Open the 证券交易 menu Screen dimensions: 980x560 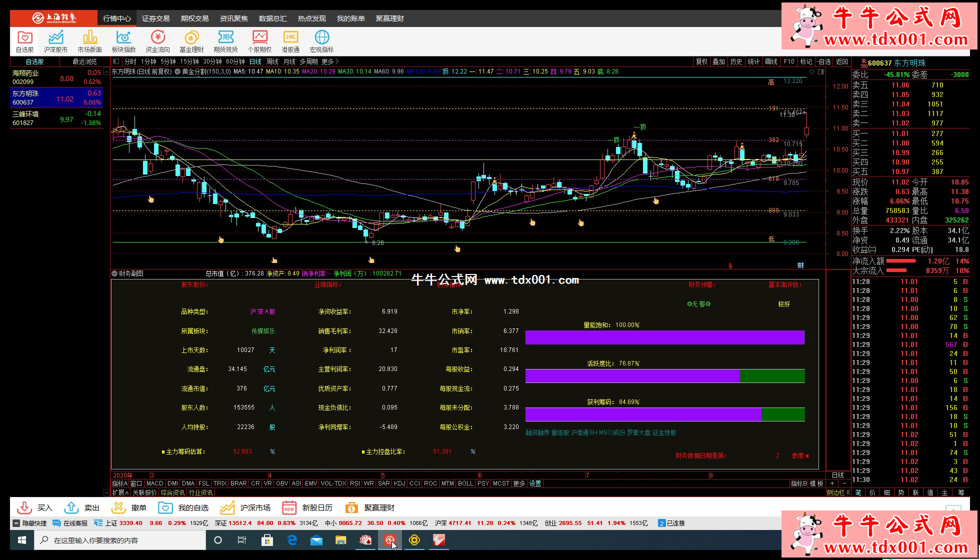pos(155,18)
